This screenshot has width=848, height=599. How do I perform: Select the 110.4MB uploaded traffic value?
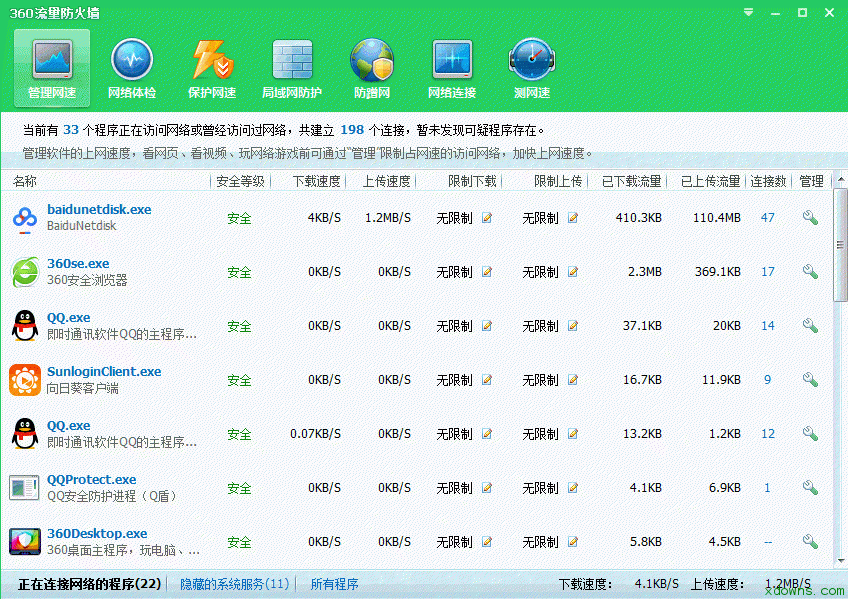tap(717, 218)
